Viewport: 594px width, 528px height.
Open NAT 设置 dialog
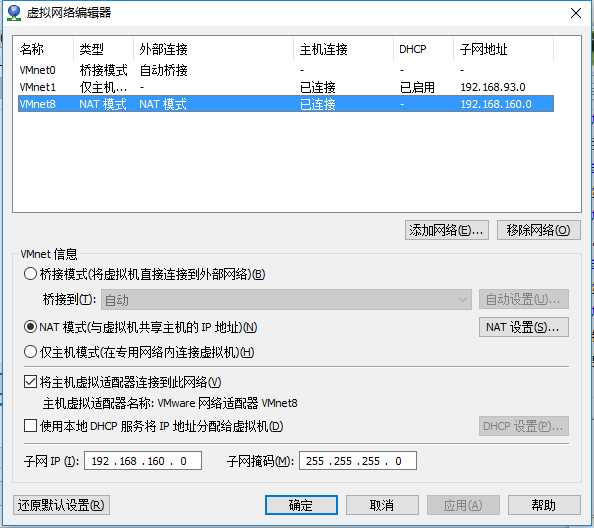click(524, 327)
